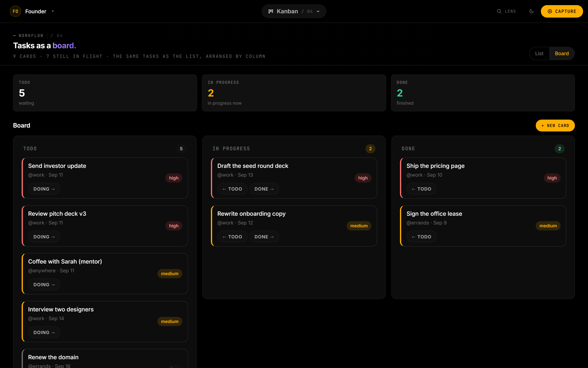Move Review pitch deck v3 to DOING
Viewport: 588px width, 368px height.
(44, 237)
